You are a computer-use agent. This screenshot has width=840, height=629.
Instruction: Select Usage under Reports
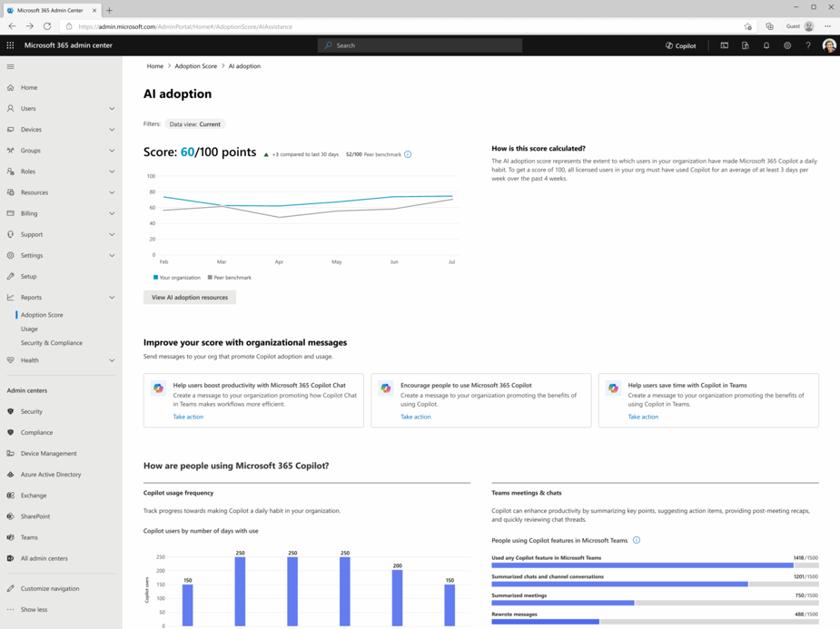29,329
